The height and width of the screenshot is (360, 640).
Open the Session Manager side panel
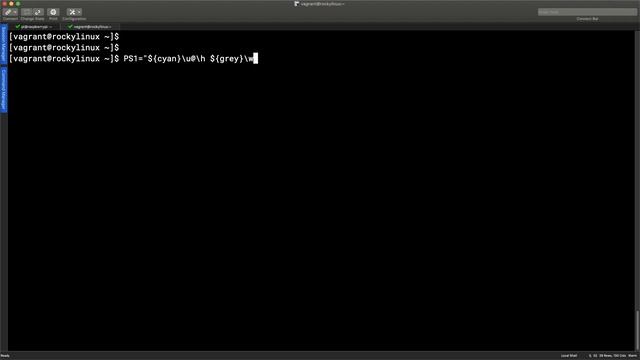pos(4,44)
